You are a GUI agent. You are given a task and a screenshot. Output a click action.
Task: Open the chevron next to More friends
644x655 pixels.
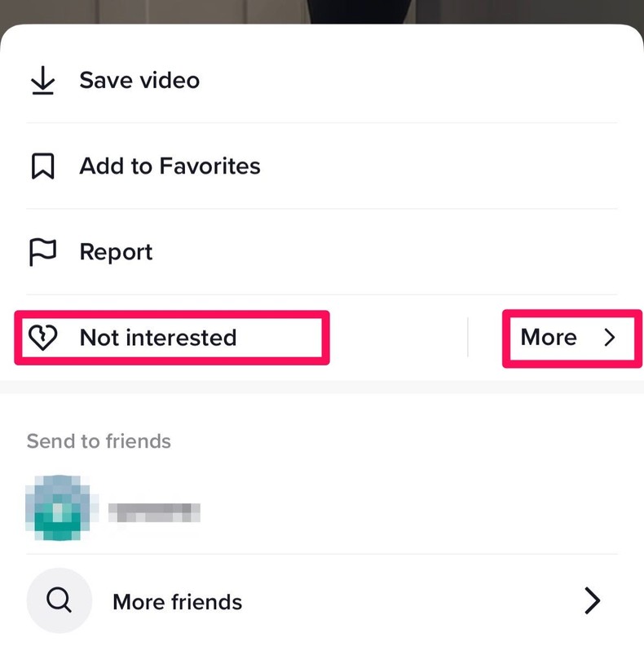(x=593, y=601)
